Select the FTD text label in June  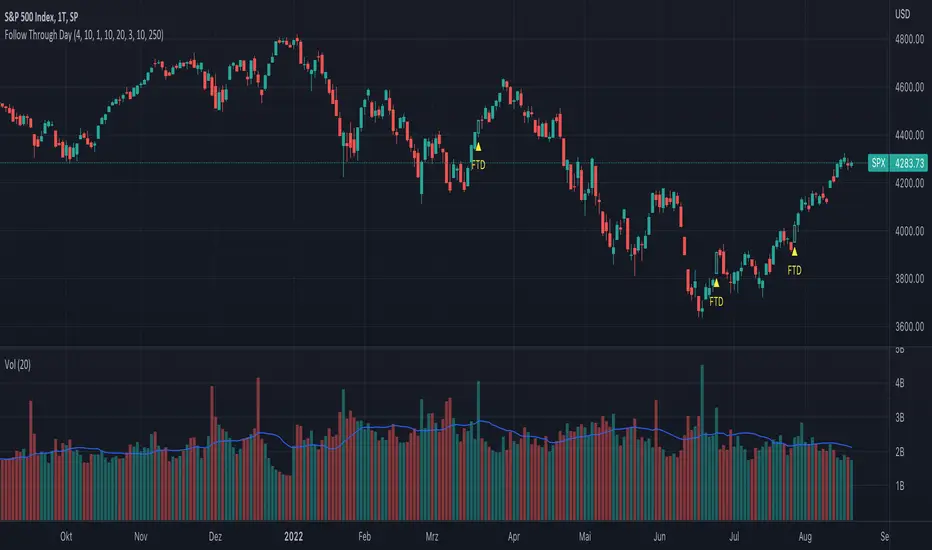pos(715,300)
